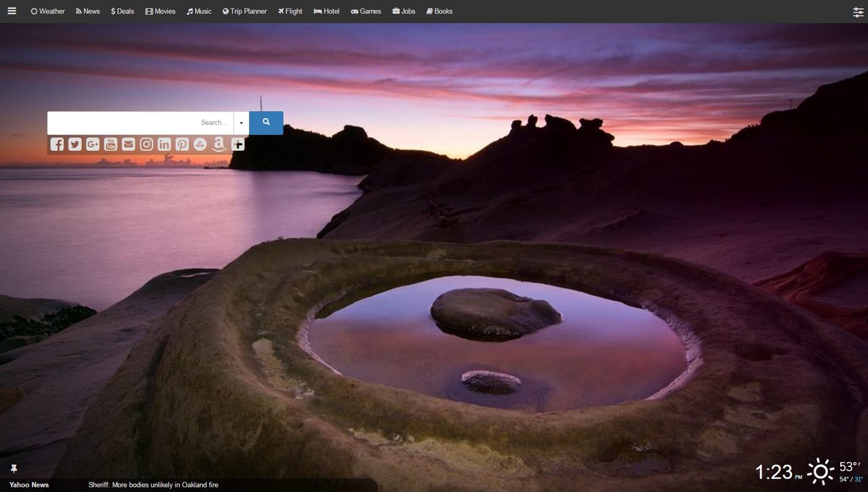Launch Instagram from the shortcut row
The width and height of the screenshot is (868, 492).
pos(146,144)
